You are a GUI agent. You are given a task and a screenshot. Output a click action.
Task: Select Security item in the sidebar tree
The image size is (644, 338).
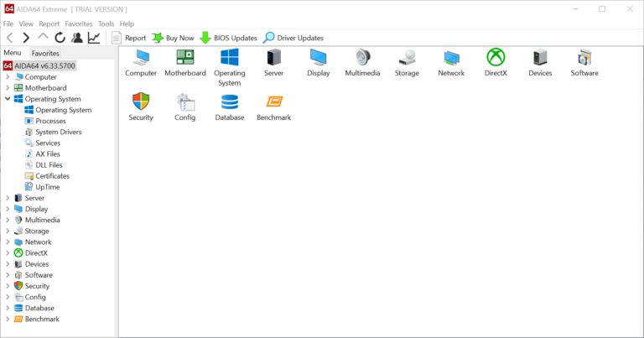(x=32, y=286)
